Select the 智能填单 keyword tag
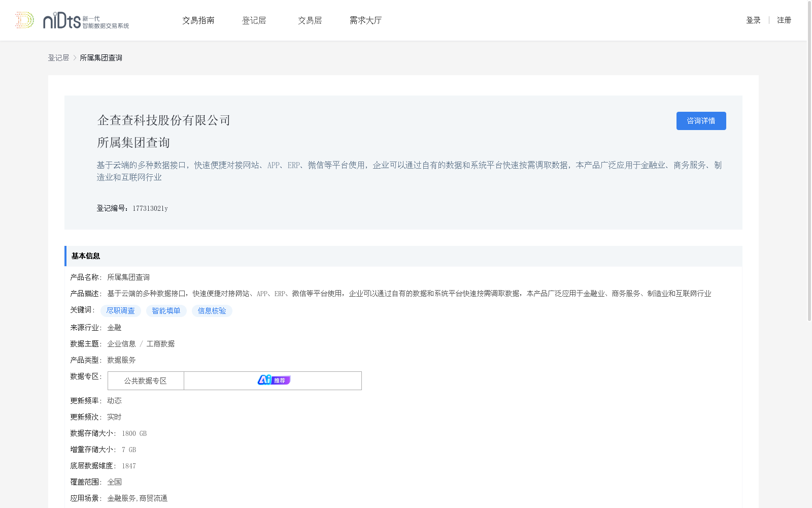Viewport: 812px width, 508px height. [x=166, y=311]
